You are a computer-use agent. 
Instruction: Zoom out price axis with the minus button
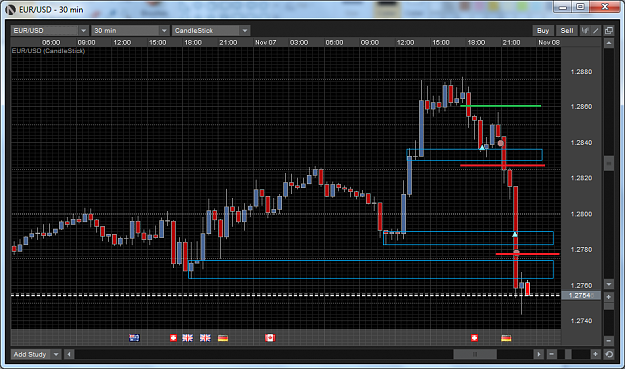[609, 341]
